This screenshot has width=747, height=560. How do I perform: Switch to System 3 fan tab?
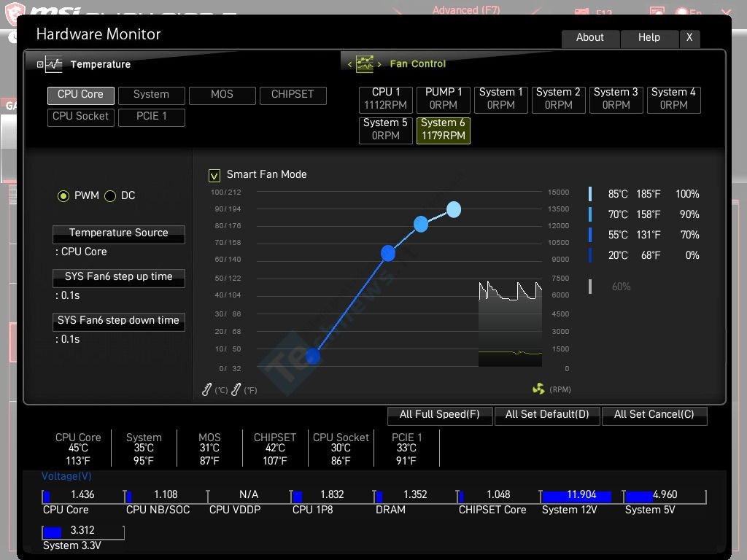616,99
